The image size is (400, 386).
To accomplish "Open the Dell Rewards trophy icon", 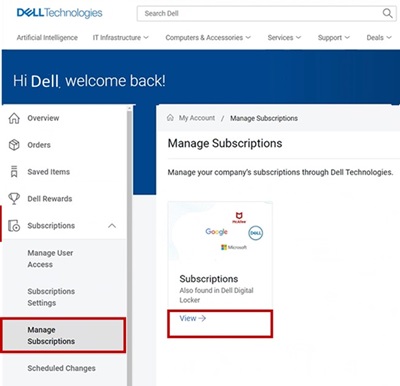I will [x=14, y=199].
